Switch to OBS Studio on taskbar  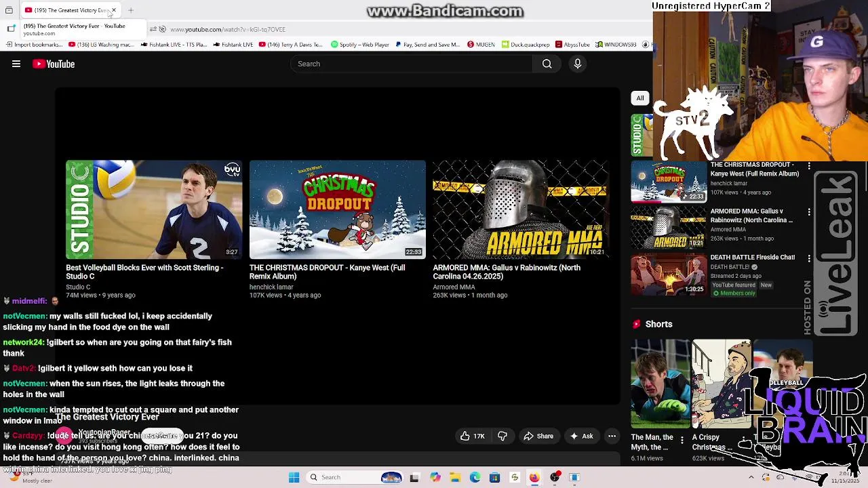555,477
